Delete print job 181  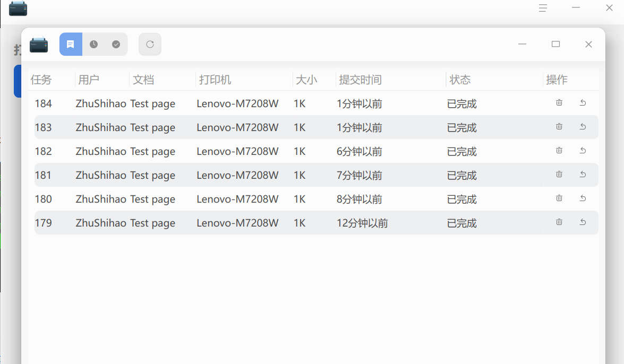click(x=559, y=174)
